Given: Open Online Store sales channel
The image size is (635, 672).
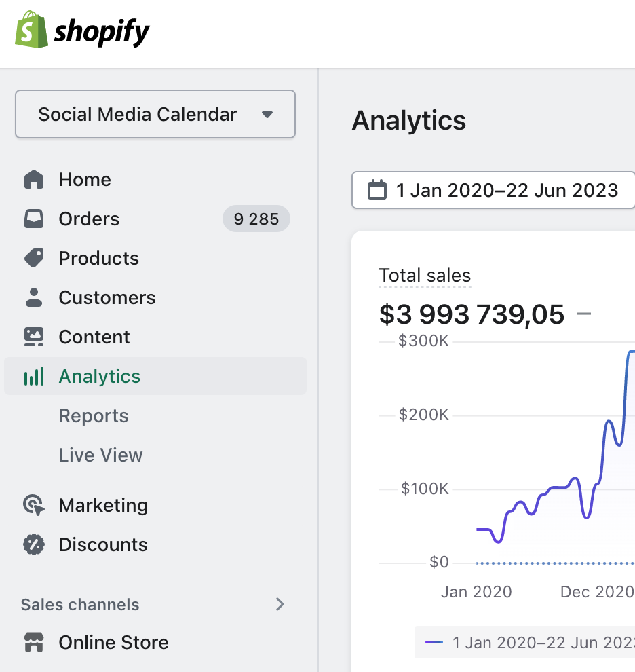Looking at the screenshot, I should (x=155, y=642).
